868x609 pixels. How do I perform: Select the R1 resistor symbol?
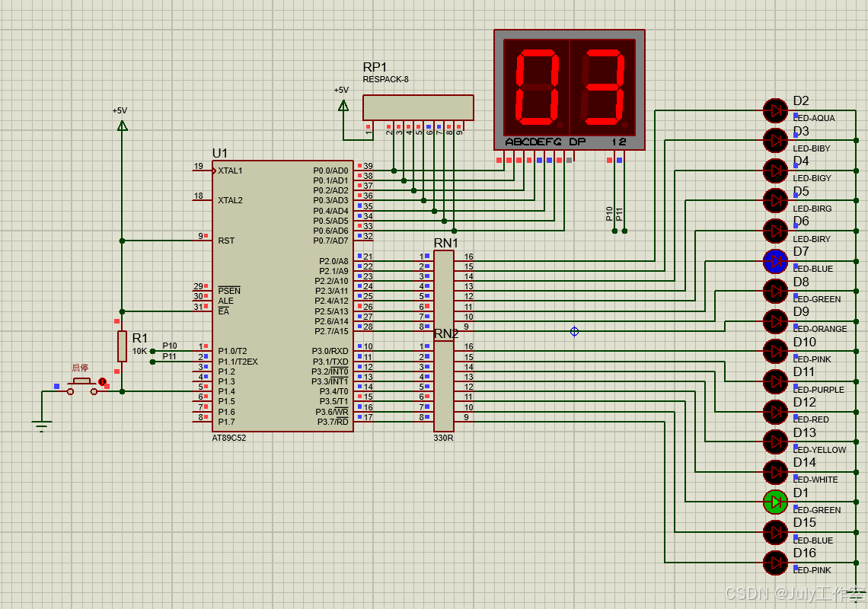tap(123, 346)
